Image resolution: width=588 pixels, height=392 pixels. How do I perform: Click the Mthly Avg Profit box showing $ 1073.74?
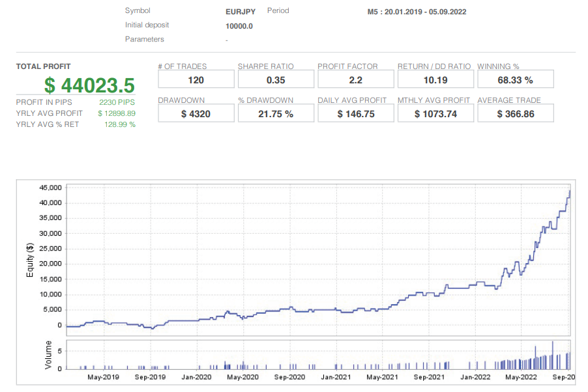tap(435, 114)
